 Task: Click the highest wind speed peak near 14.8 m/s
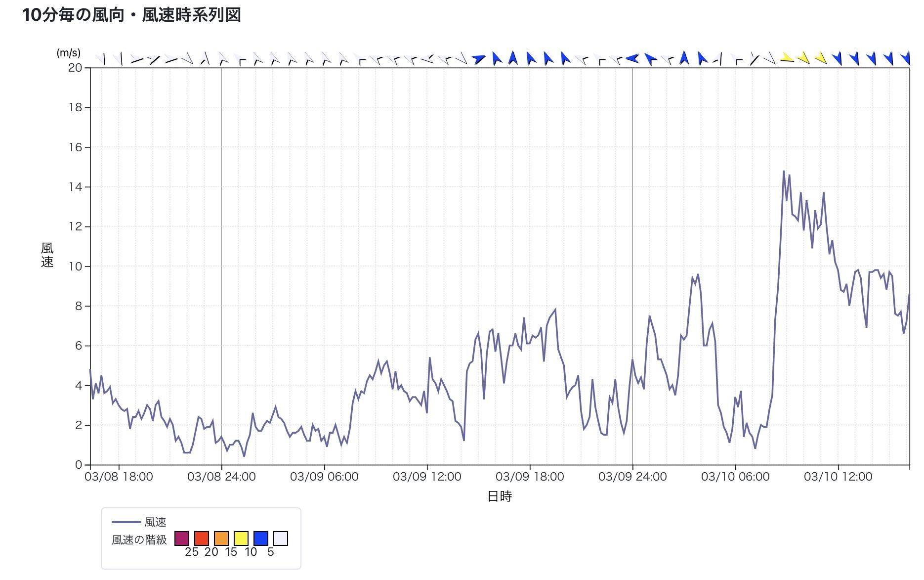click(784, 171)
